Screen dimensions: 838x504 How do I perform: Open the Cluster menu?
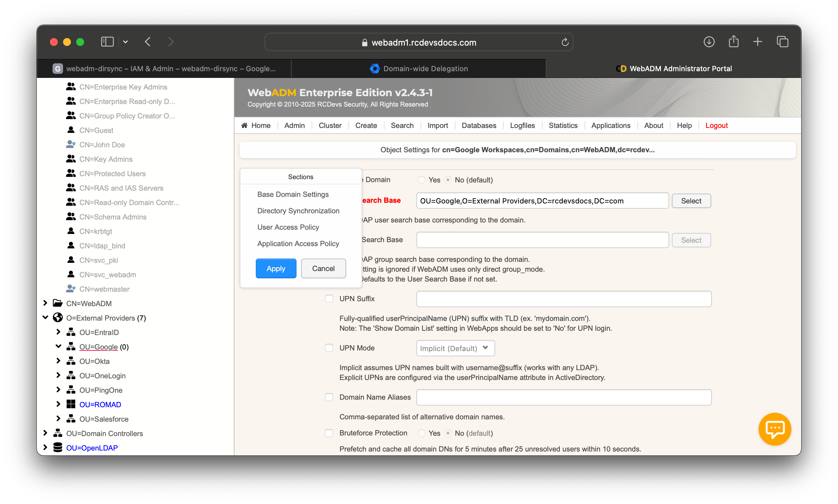(330, 125)
